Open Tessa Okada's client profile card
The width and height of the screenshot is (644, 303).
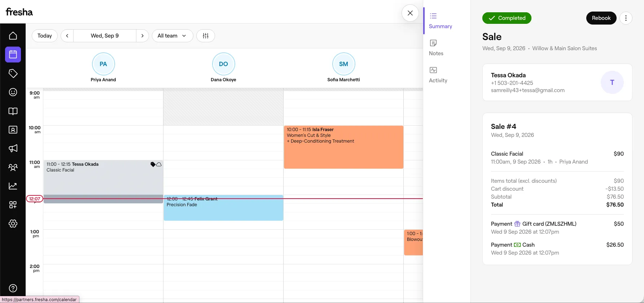[x=557, y=82]
